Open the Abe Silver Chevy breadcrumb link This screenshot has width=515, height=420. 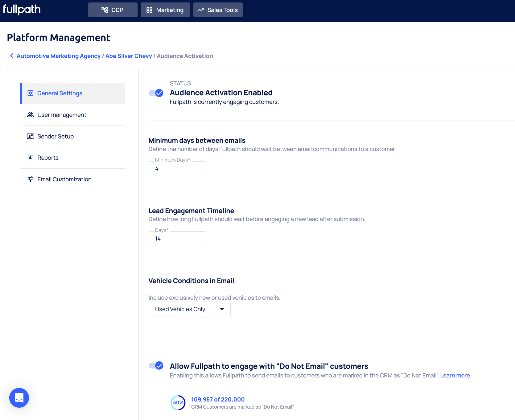coord(129,56)
